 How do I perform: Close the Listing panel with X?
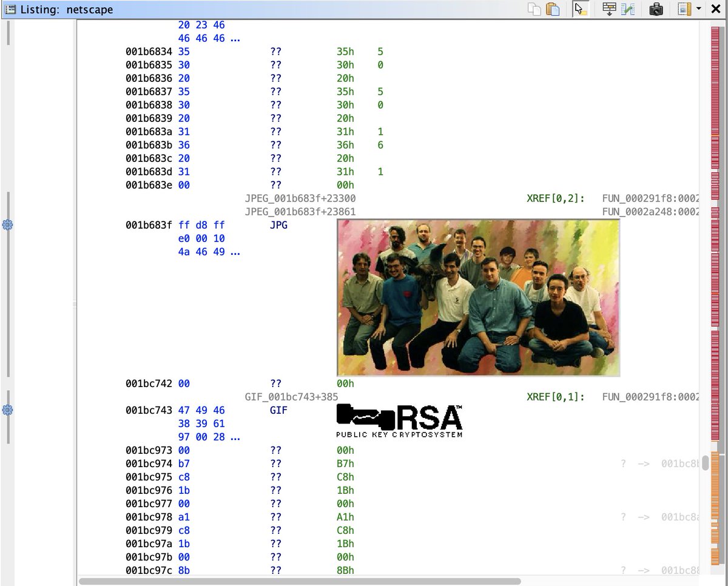point(715,9)
